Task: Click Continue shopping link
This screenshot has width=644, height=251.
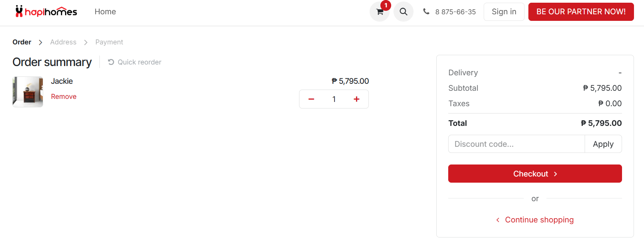Action: tap(539, 220)
